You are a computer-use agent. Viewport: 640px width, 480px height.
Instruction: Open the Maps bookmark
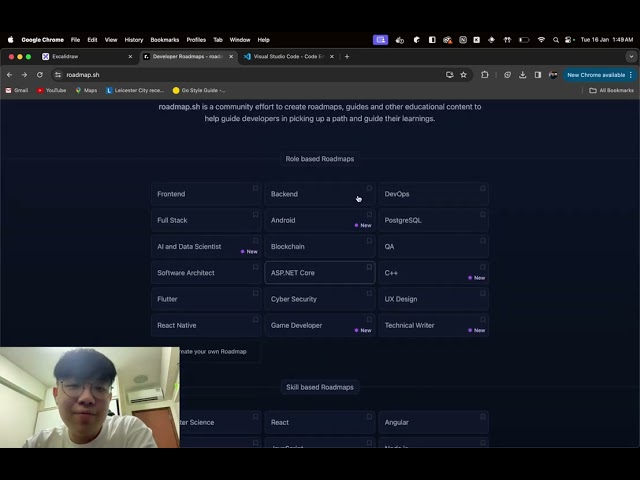pyautogui.click(x=86, y=91)
